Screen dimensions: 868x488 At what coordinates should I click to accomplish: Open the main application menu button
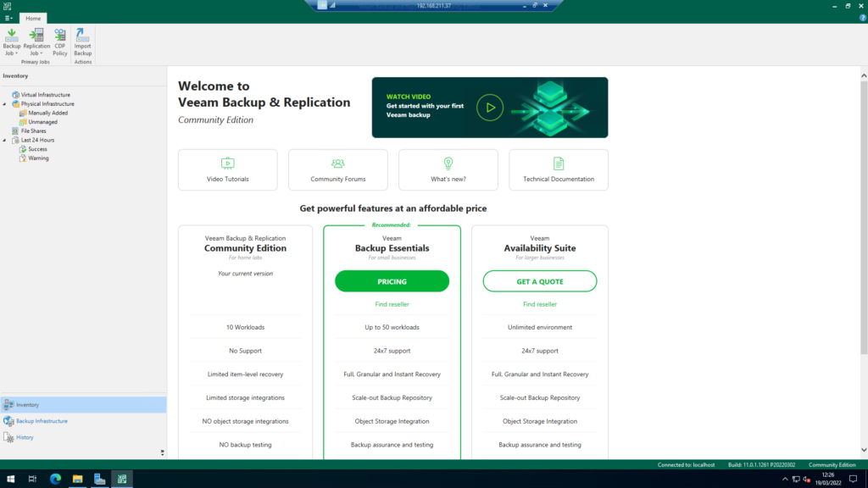tap(8, 19)
